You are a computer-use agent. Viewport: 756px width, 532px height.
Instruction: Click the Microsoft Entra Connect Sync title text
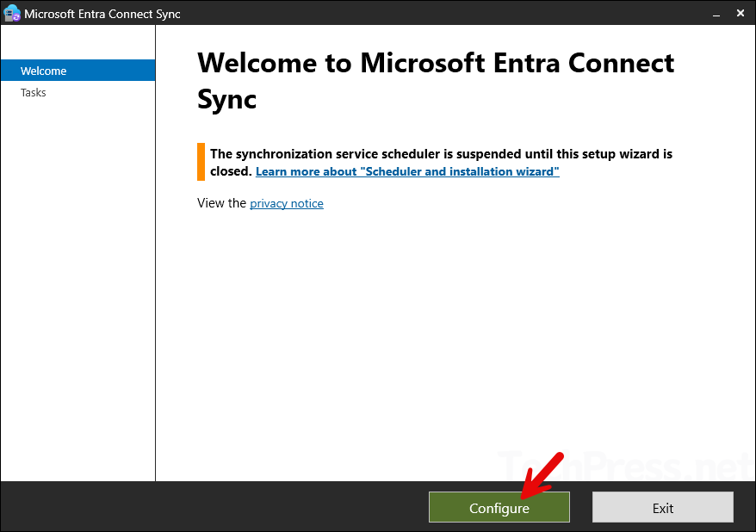[102, 14]
